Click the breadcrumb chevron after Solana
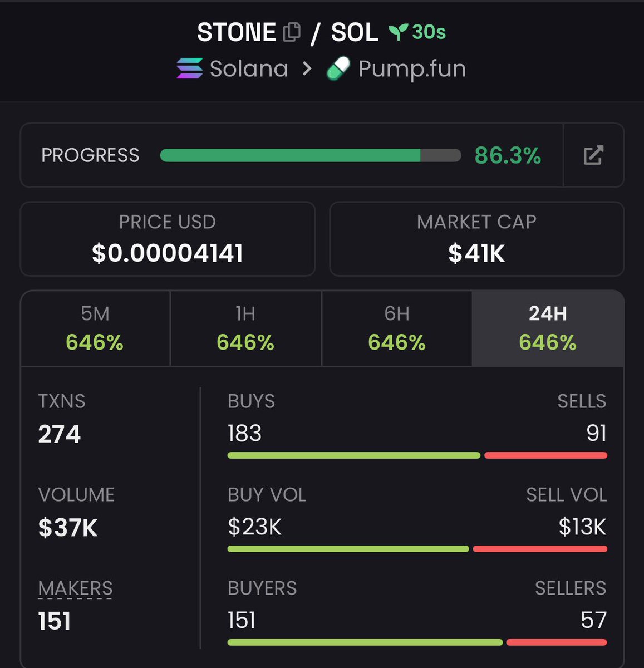644x668 pixels. point(307,69)
